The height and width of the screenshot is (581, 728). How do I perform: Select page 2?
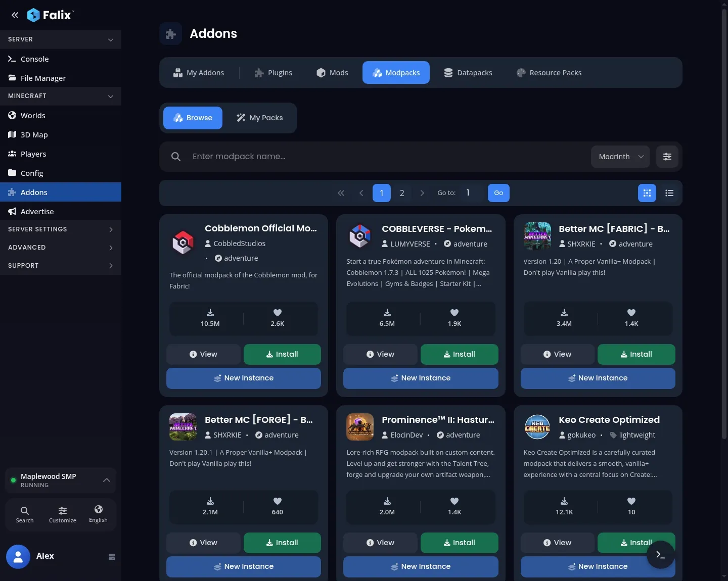tap(402, 193)
